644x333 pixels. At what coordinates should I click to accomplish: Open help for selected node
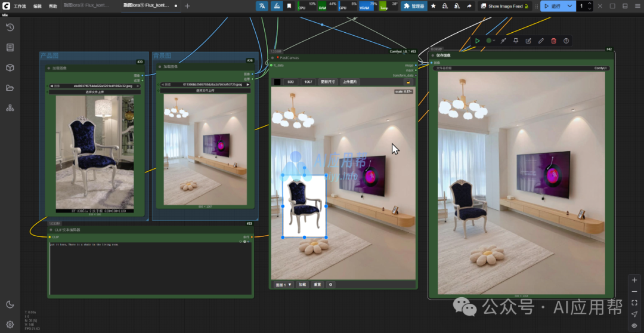point(566,41)
